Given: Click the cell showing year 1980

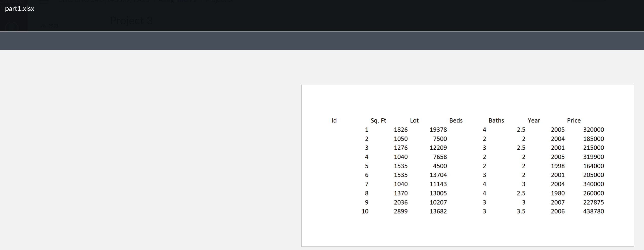Looking at the screenshot, I should 558,193.
